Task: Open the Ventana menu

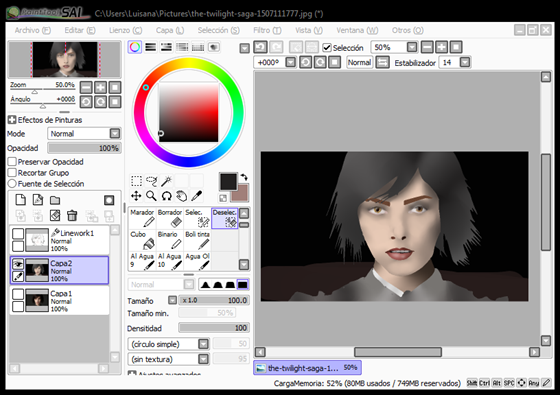Action: click(357, 30)
